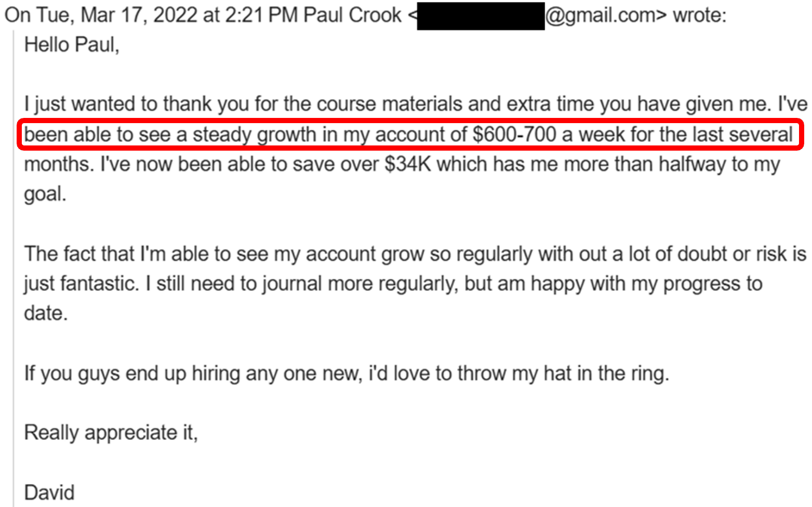This screenshot has width=812, height=507.
Task: Click the word 'wrote:' at the header's end
Action: (699, 15)
